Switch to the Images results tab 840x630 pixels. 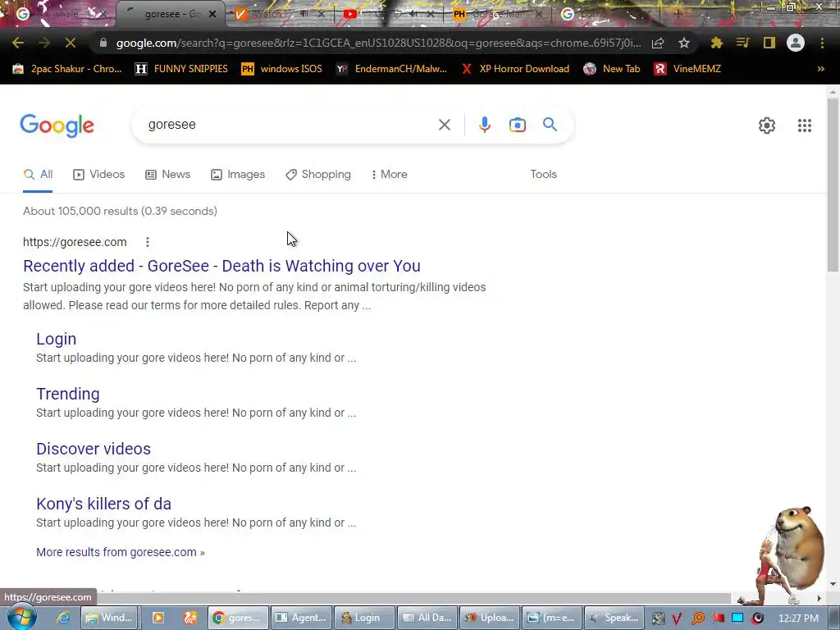tap(238, 175)
